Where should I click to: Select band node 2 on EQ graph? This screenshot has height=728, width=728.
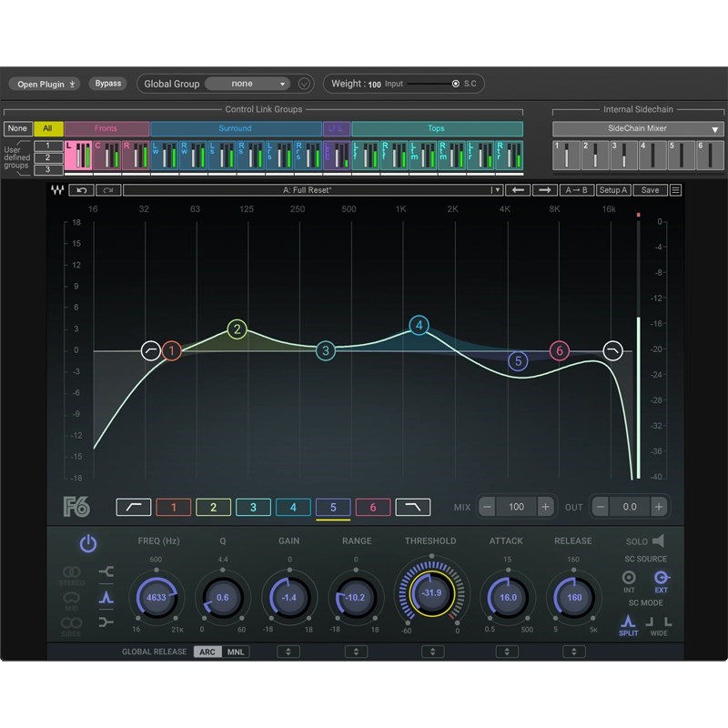(x=237, y=329)
